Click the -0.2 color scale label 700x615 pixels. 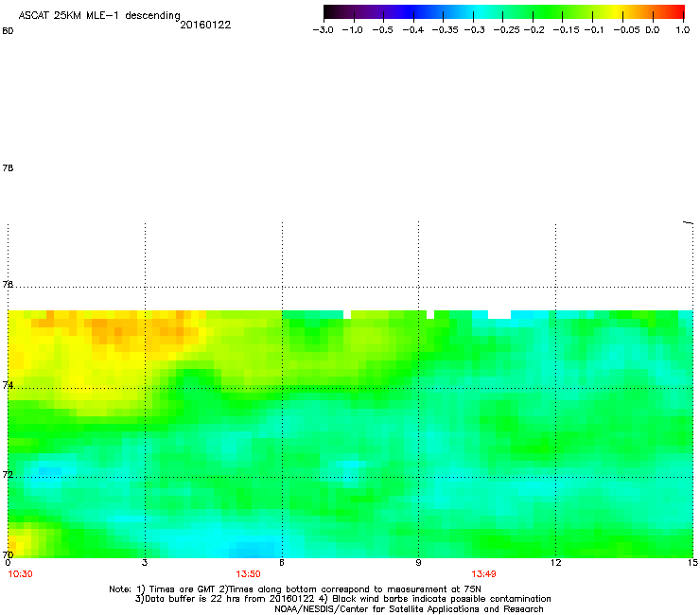534,30
